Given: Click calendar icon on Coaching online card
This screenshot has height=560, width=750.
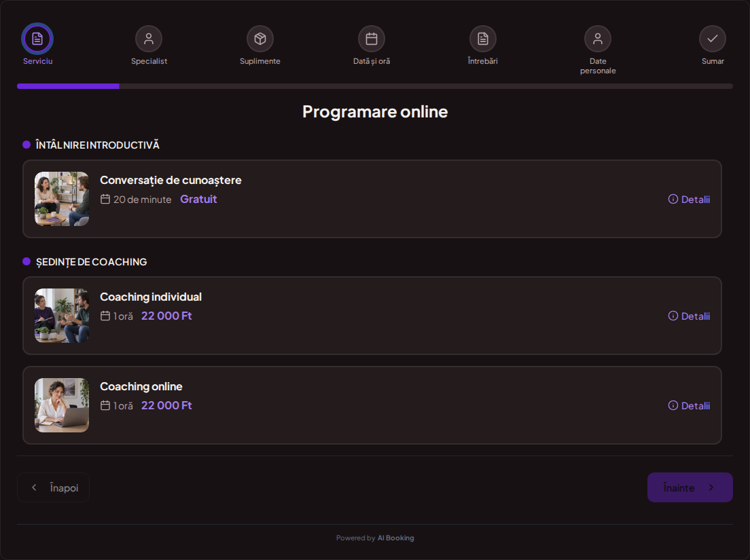Looking at the screenshot, I should [105, 406].
